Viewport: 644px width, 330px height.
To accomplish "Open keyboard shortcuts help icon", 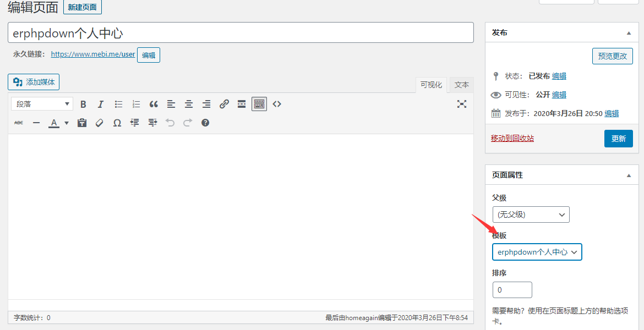I will (x=205, y=123).
